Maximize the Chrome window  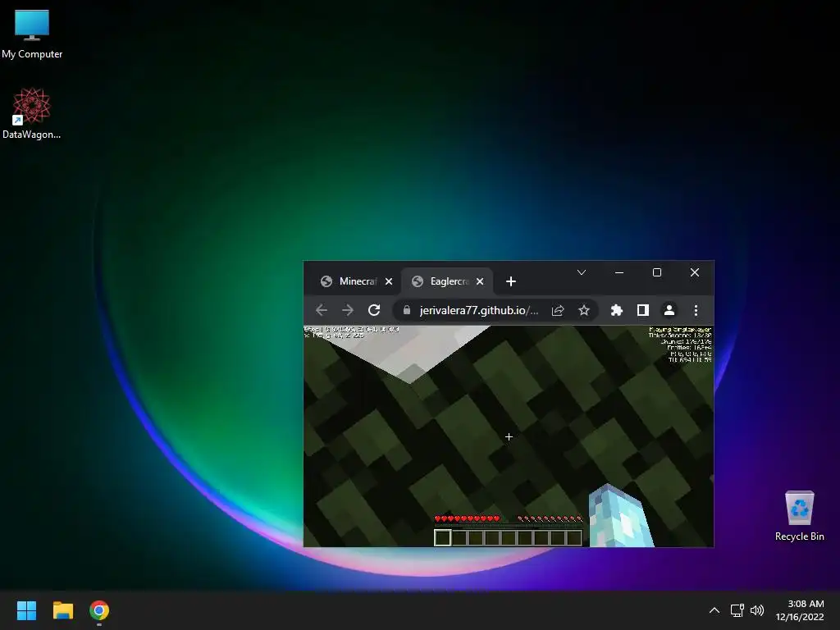(657, 272)
